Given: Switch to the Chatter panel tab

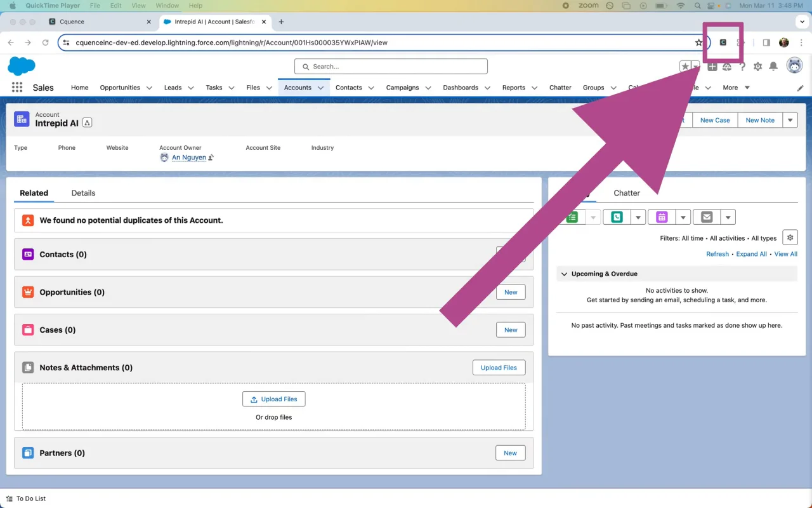Looking at the screenshot, I should pyautogui.click(x=627, y=193).
